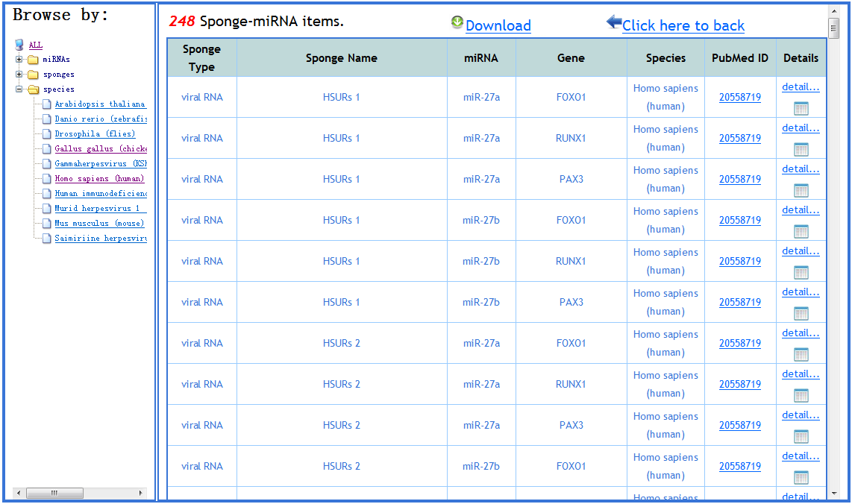Viewport: 855px width, 504px height.
Task: Select Drosophila (flies) in species tree
Action: [95, 134]
